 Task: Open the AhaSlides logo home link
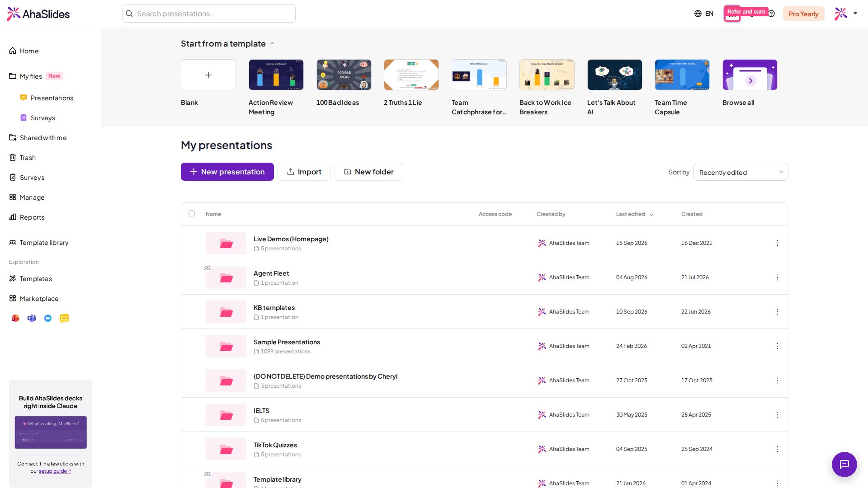pos(38,14)
